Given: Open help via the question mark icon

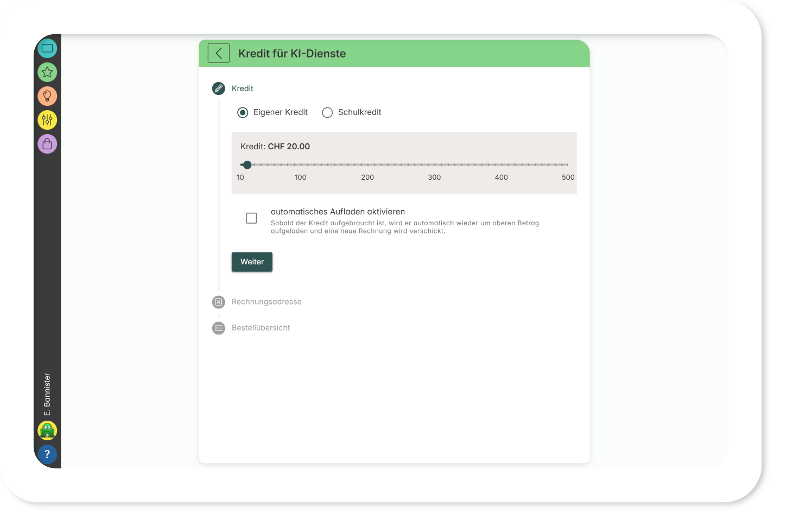Looking at the screenshot, I should pos(47,454).
